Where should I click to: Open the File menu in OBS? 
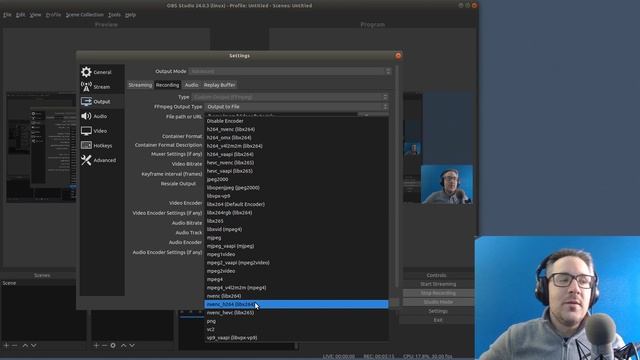pyautogui.click(x=7, y=15)
